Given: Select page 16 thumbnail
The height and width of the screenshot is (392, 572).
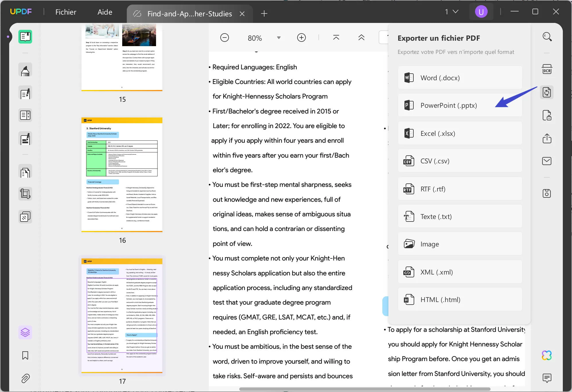Looking at the screenshot, I should click(122, 175).
